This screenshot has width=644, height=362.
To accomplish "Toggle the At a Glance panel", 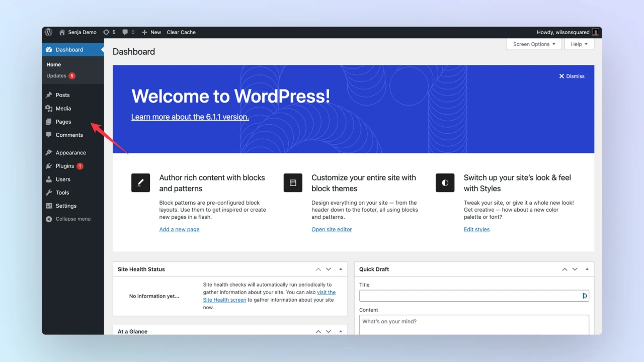I will [341, 331].
